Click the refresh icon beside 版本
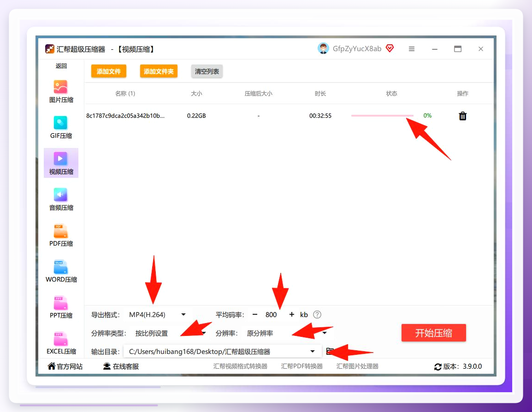 pyautogui.click(x=437, y=366)
